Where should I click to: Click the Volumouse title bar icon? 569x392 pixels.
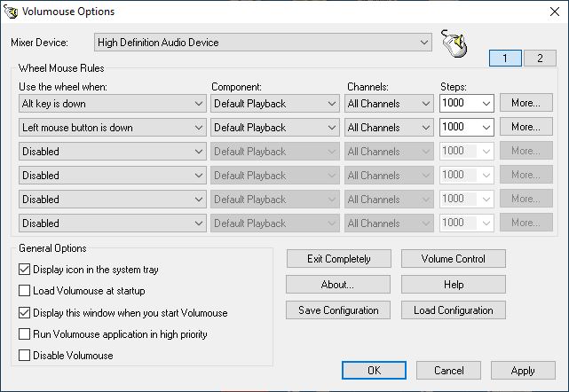click(x=11, y=12)
